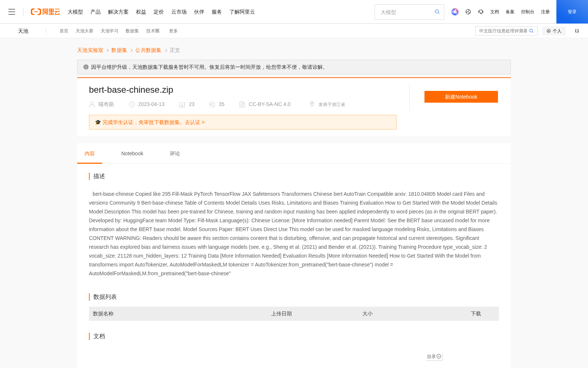The width and height of the screenshot is (588, 368).
Task: Open the 权益 menu
Action: [x=141, y=12]
